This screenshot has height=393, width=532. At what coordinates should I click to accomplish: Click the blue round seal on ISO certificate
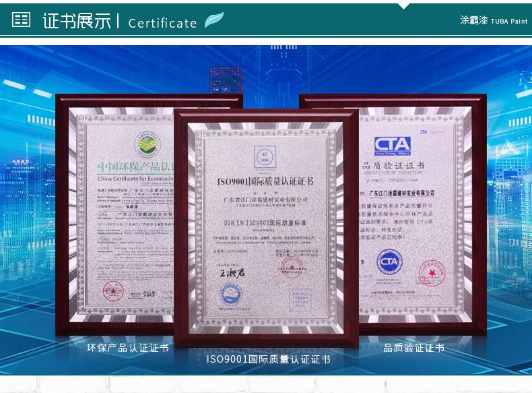[231, 294]
